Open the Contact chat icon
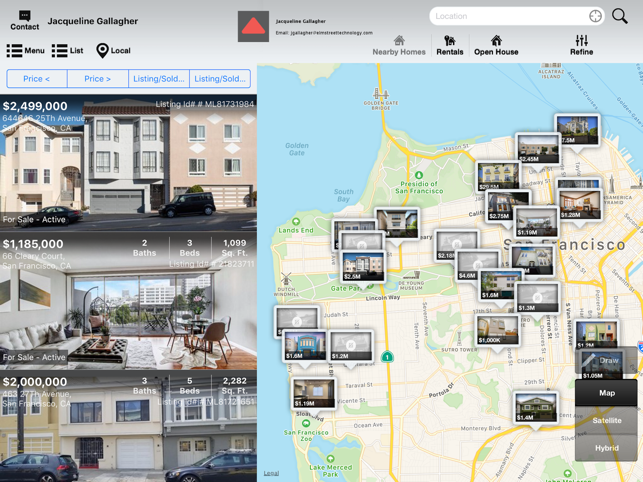The width and height of the screenshot is (643, 482). pyautogui.click(x=25, y=16)
